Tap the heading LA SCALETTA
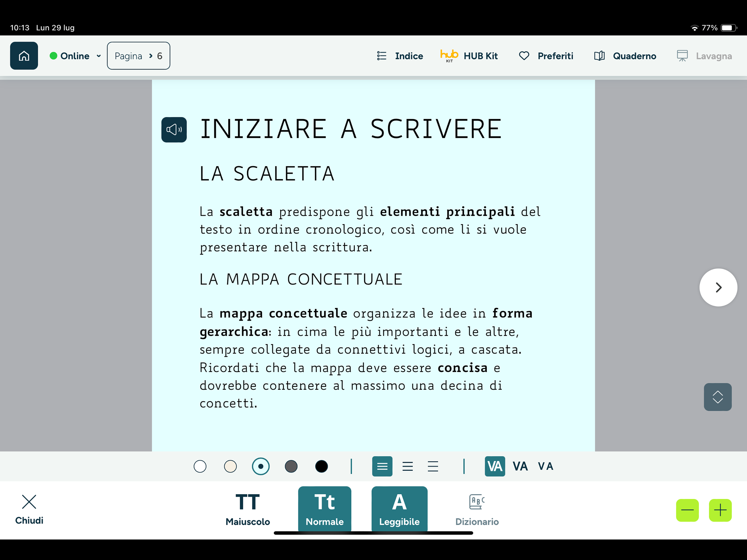The height and width of the screenshot is (560, 747). pyautogui.click(x=267, y=174)
